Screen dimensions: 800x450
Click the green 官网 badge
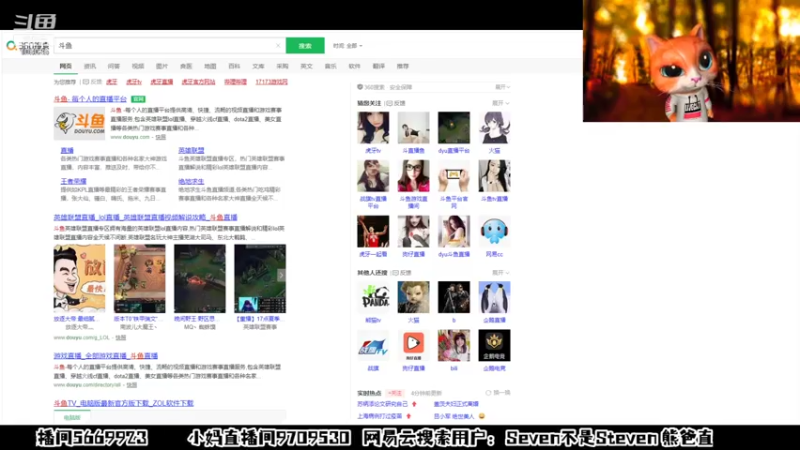(x=138, y=99)
